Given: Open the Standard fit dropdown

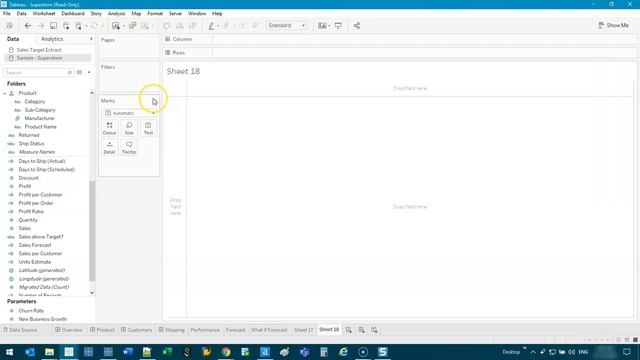Looking at the screenshot, I should point(287,25).
